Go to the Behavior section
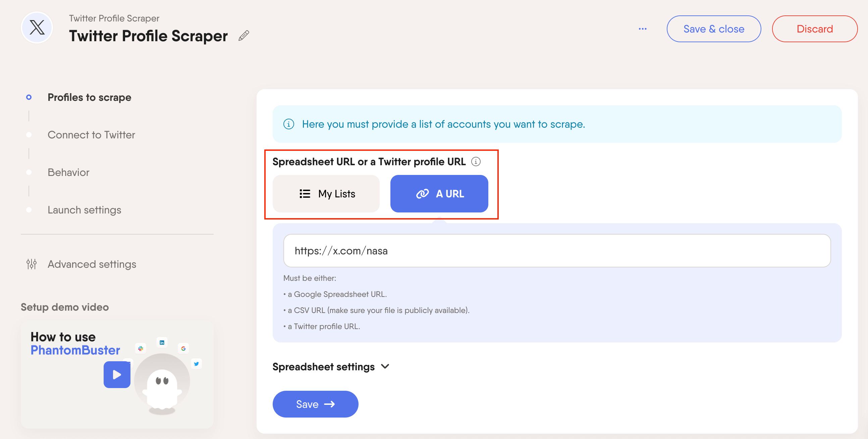 [x=68, y=172]
